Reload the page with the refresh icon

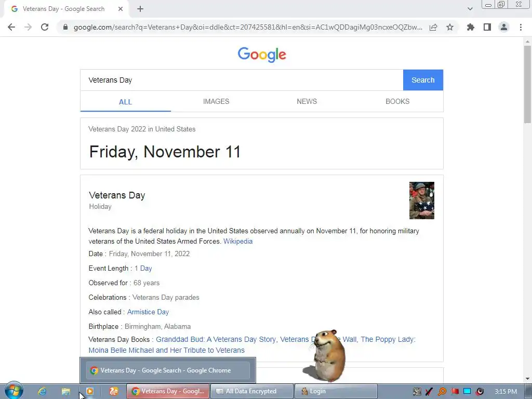coord(45,27)
